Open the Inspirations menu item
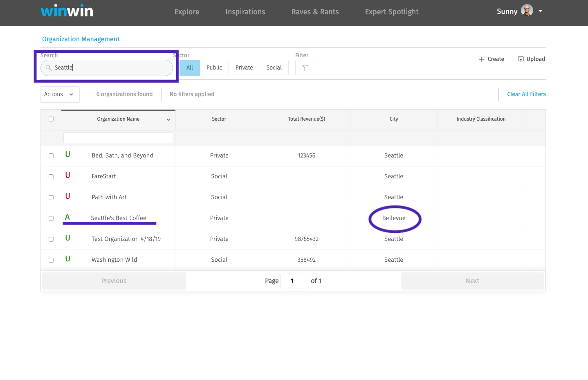Screen dimensions: 588x380 point(245,12)
